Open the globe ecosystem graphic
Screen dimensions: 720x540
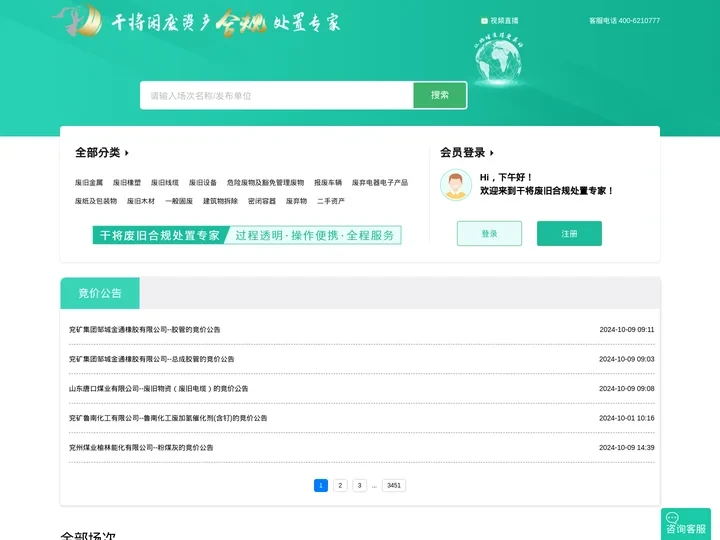498,59
